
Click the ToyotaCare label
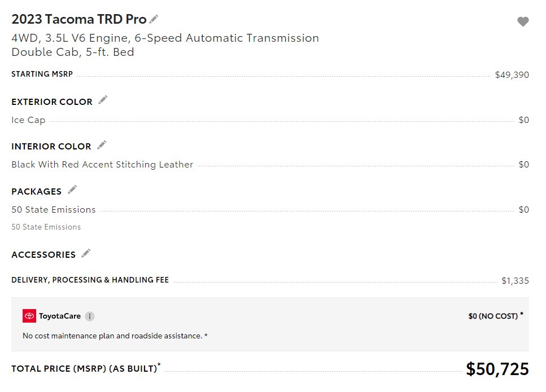60,316
